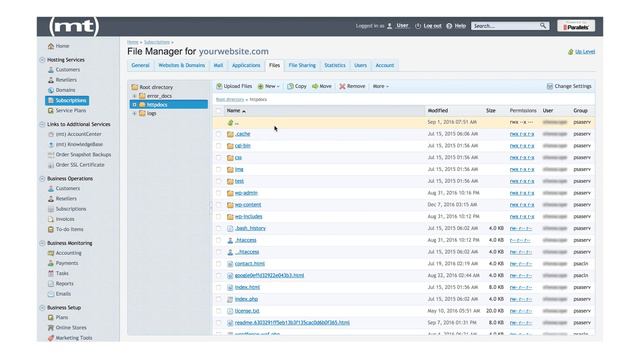The width and height of the screenshot is (640, 360).
Task: Click the Up Level icon
Action: pos(571,52)
